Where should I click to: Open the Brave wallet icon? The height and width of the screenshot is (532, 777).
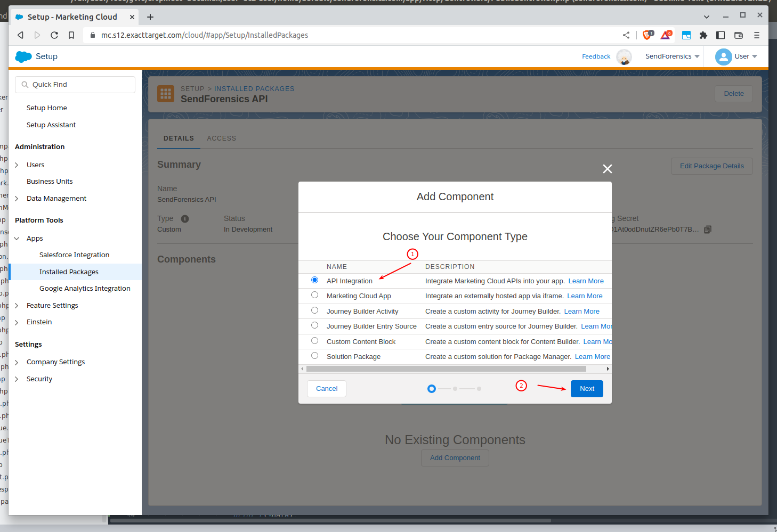pos(739,35)
